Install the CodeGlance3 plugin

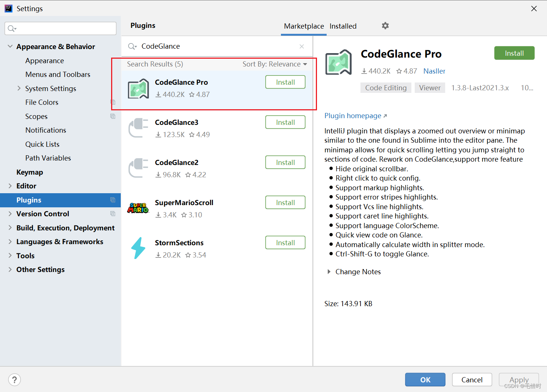(285, 122)
